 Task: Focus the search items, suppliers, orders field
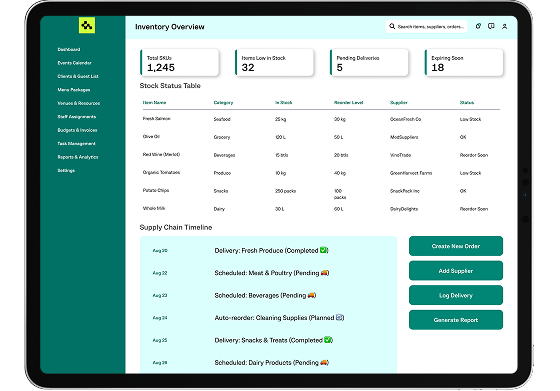(x=426, y=26)
